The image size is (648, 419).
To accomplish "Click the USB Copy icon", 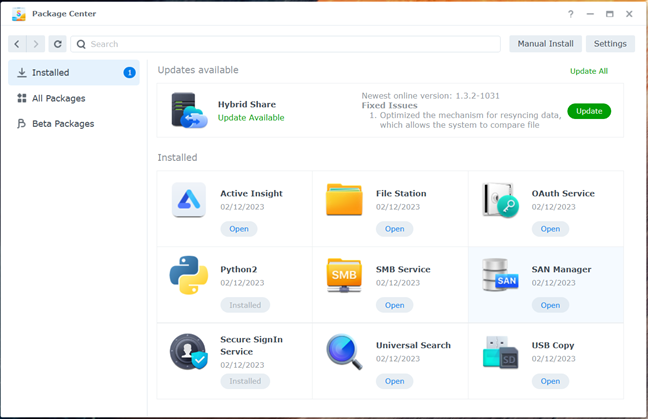I will point(500,352).
